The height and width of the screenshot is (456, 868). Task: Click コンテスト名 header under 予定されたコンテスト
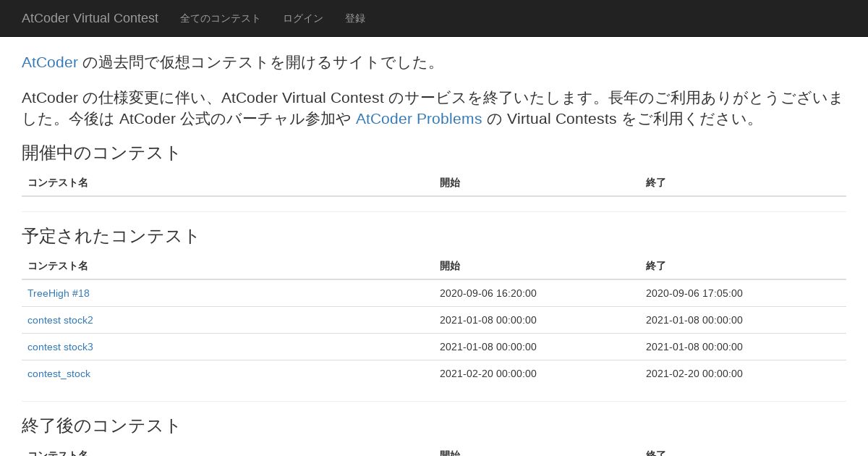(x=58, y=266)
